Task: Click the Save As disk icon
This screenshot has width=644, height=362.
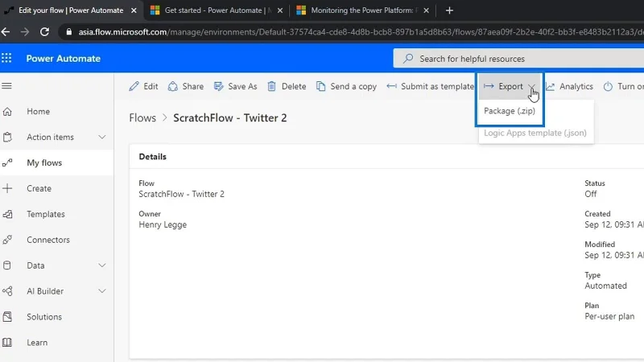Action: (x=218, y=86)
